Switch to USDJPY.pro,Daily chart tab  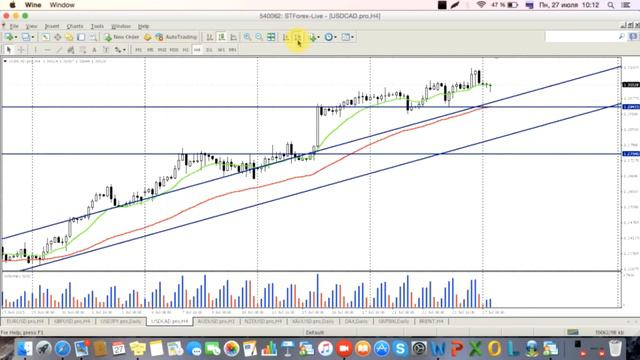121,322
